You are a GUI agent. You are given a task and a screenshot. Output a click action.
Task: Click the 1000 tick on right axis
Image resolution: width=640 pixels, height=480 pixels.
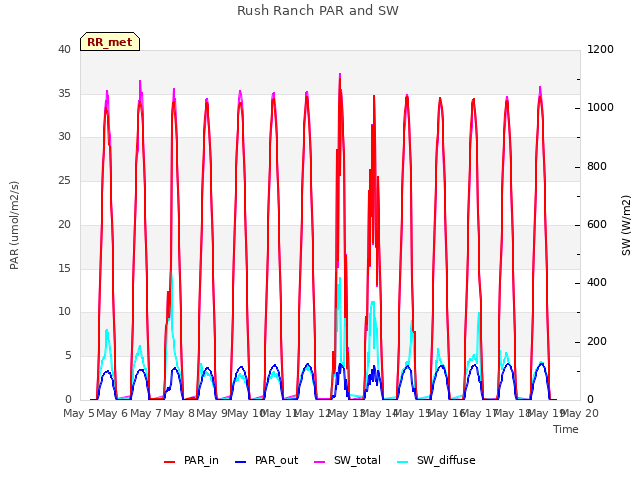pos(600,107)
